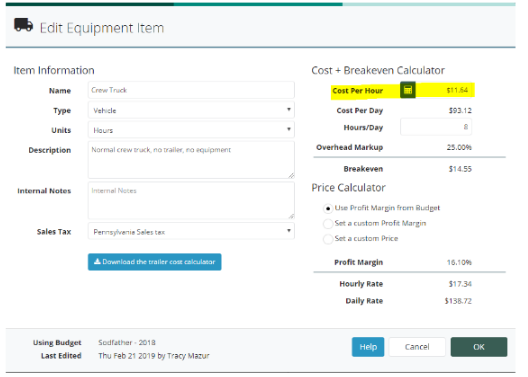Select Use Profit Margin from Budget option
The height and width of the screenshot is (377, 528).
pyautogui.click(x=328, y=209)
